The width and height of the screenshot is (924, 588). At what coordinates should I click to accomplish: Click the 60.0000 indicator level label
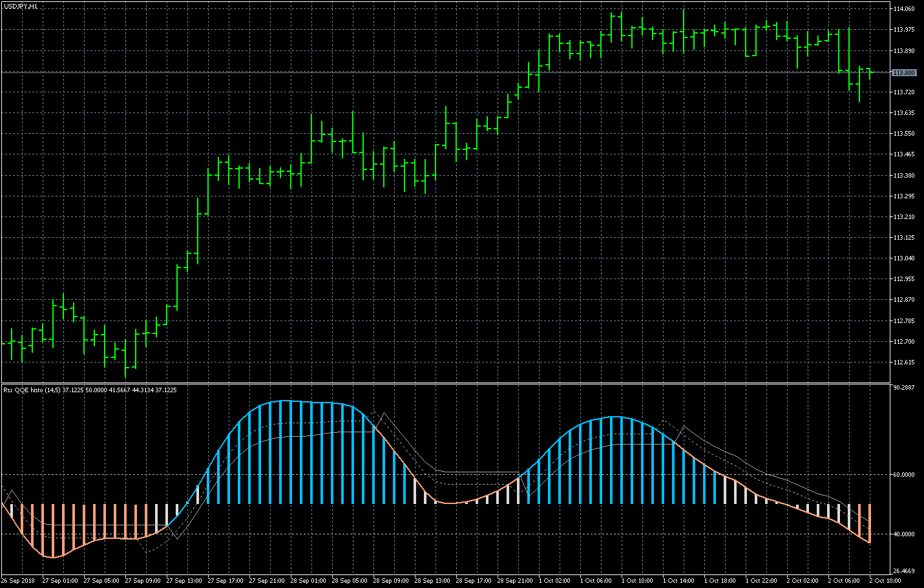click(x=903, y=475)
